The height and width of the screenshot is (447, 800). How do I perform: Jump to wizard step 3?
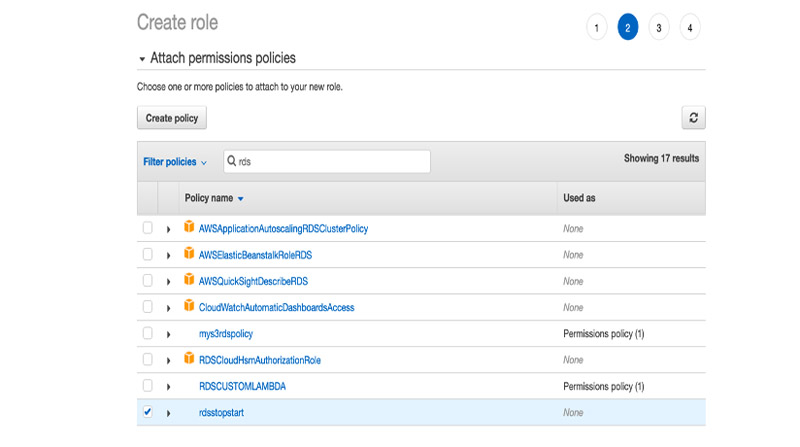tap(659, 28)
